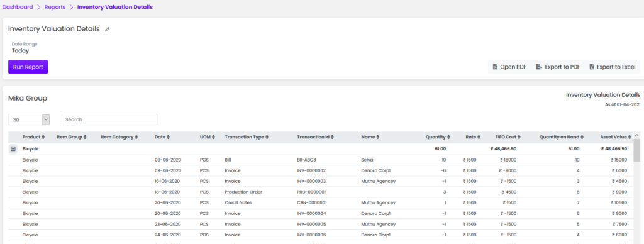Open PDF using the toolbar icon

click(x=495, y=67)
